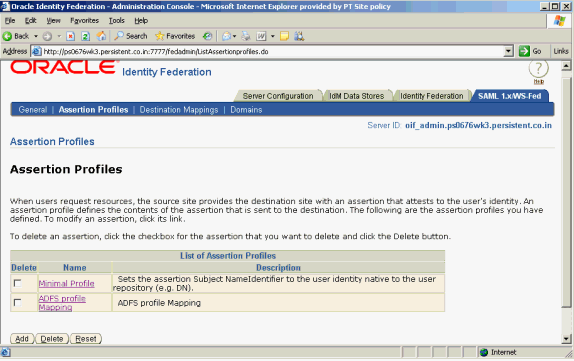Open the Assertion Profiles subtab
Viewport: 574px width, 361px height.
(93, 110)
